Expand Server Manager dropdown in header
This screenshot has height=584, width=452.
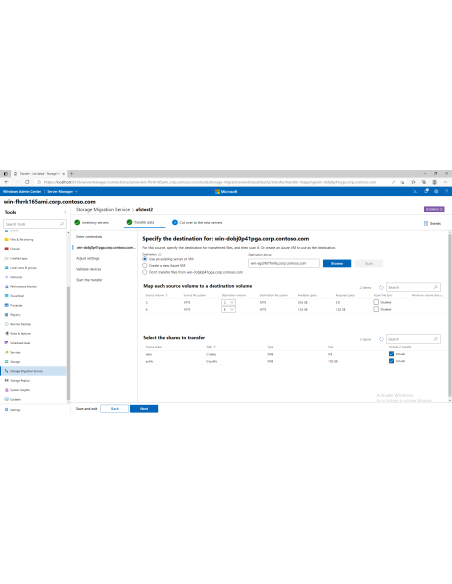pyautogui.click(x=62, y=191)
